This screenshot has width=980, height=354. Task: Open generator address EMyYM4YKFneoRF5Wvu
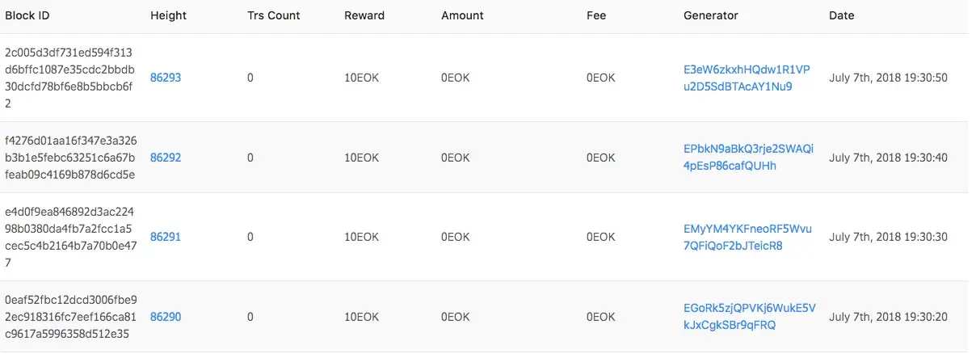(747, 237)
